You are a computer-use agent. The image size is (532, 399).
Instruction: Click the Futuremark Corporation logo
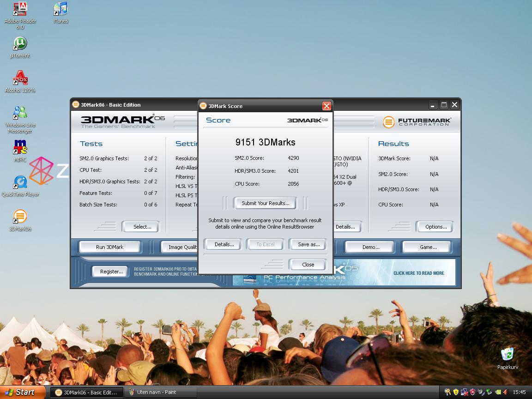[417, 122]
